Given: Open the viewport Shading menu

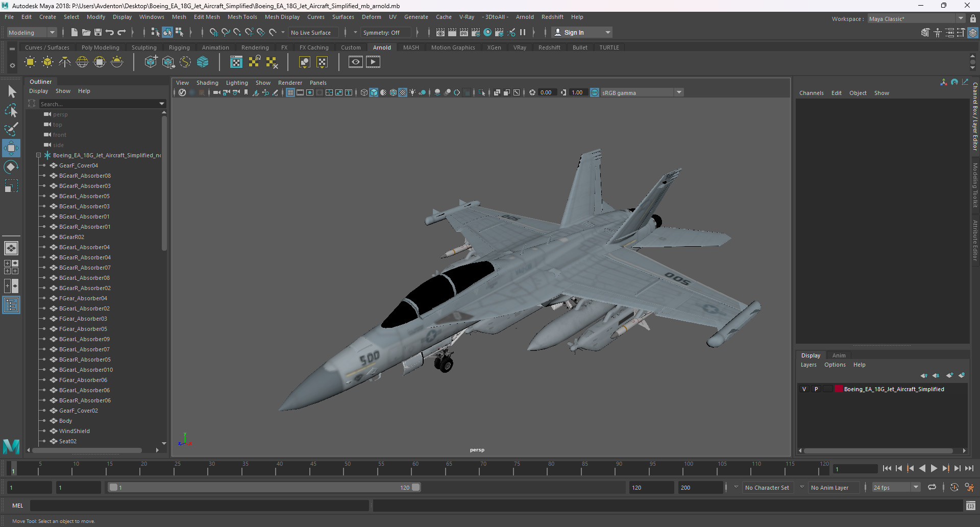Looking at the screenshot, I should coord(207,83).
